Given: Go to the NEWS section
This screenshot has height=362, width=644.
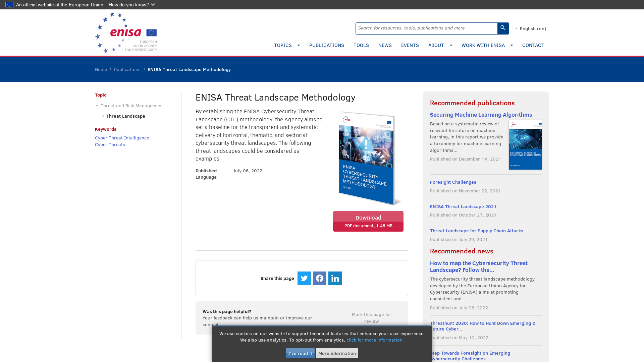Looking at the screenshot, I should [385, 45].
